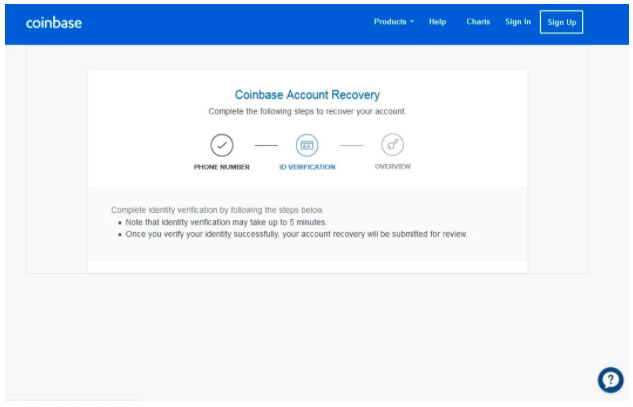Click the Sign Up button
Viewport: 633px width, 407px height.
tap(561, 22)
